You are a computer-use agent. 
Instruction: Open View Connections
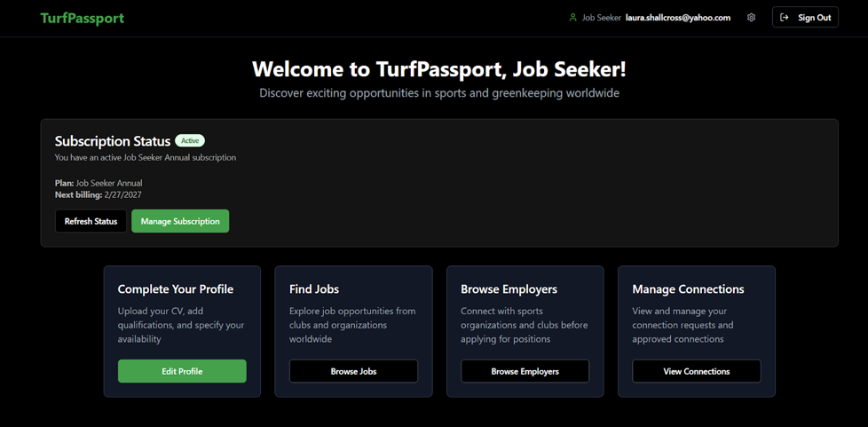tap(696, 371)
